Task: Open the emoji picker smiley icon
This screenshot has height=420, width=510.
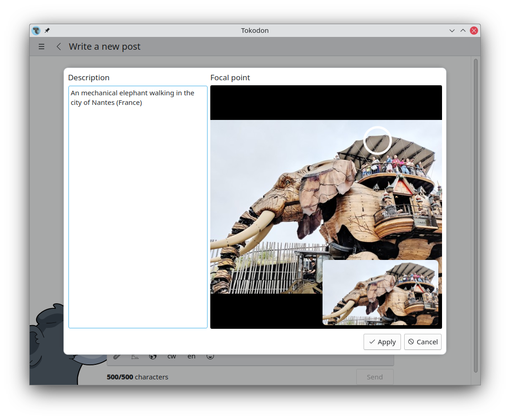Action: (x=210, y=357)
